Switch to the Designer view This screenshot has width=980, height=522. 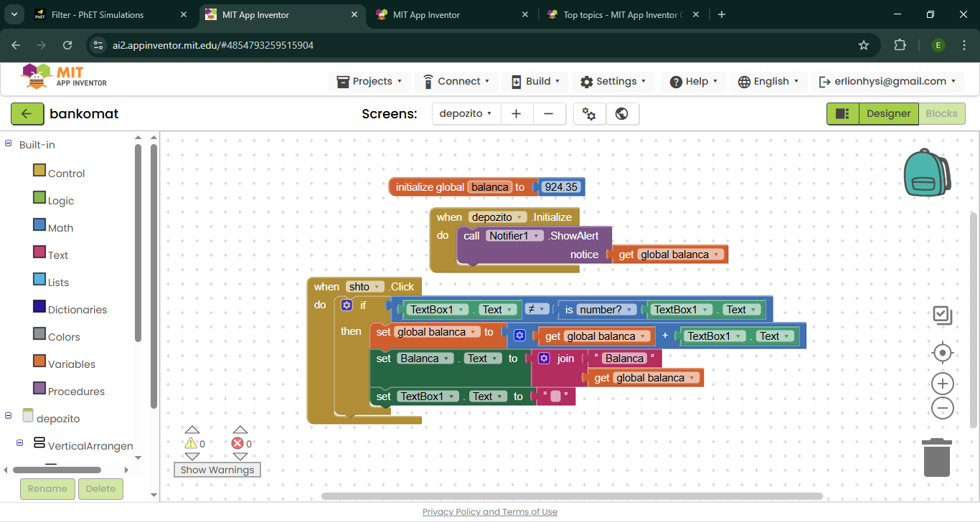click(x=888, y=114)
